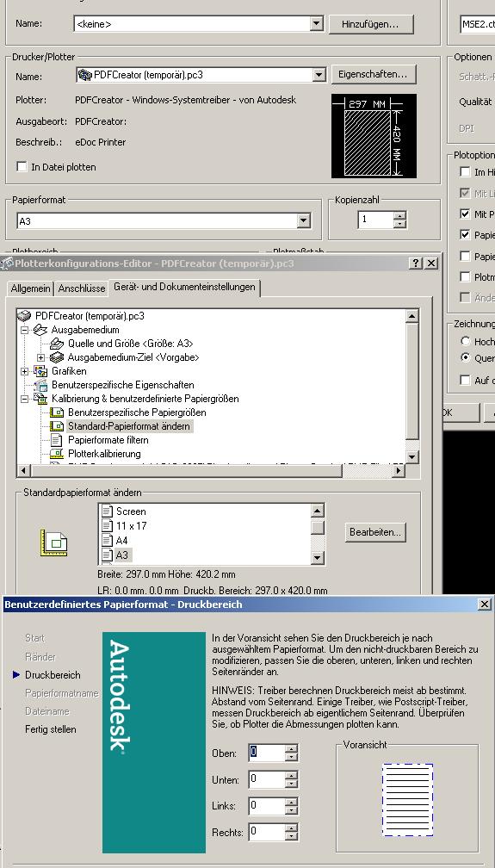Click the Grafiken tree icon
This screenshot has height=868, width=495.
pyautogui.click(x=40, y=371)
